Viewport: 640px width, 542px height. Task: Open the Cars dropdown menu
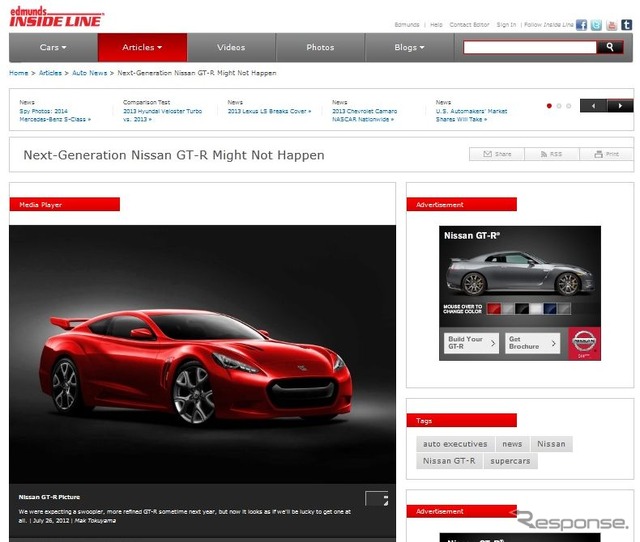(x=53, y=47)
